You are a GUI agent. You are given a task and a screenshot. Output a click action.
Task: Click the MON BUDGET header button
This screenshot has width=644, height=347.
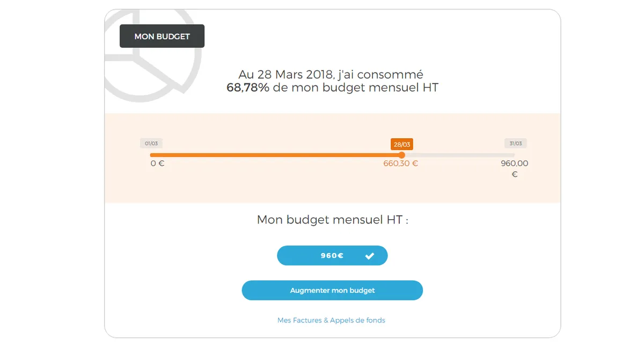162,37
